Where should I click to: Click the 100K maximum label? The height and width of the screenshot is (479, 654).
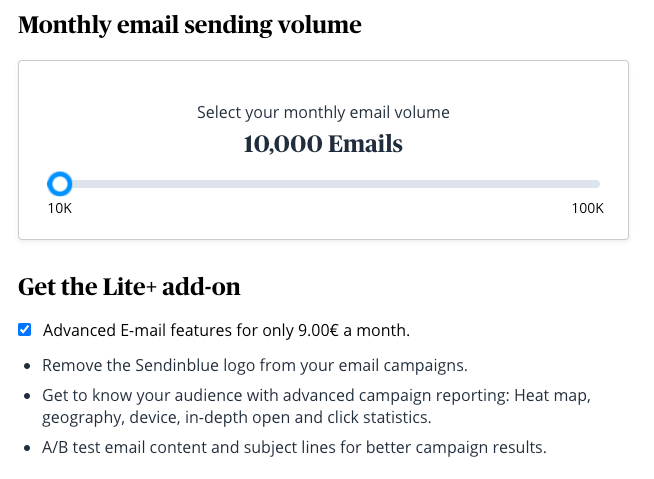coord(587,208)
